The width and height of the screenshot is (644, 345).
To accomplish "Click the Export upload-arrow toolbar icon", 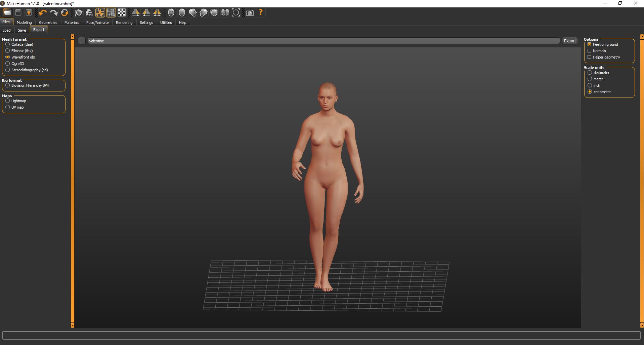I will tap(29, 13).
